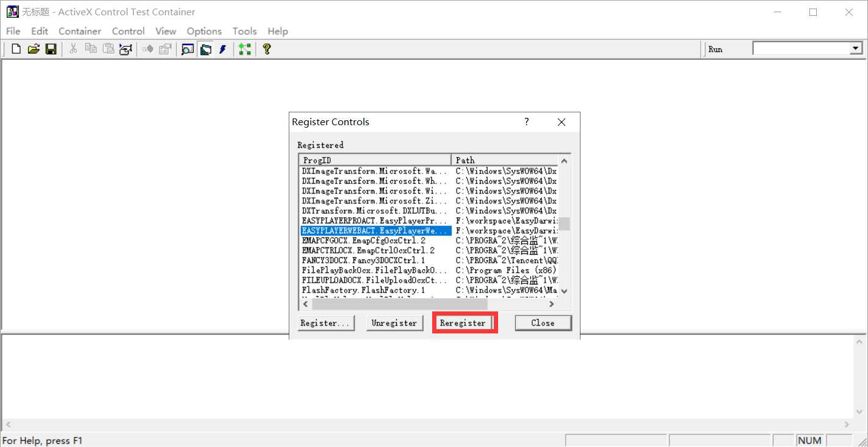Click the NUM indicator in status bar
This screenshot has width=868, height=447.
click(809, 440)
